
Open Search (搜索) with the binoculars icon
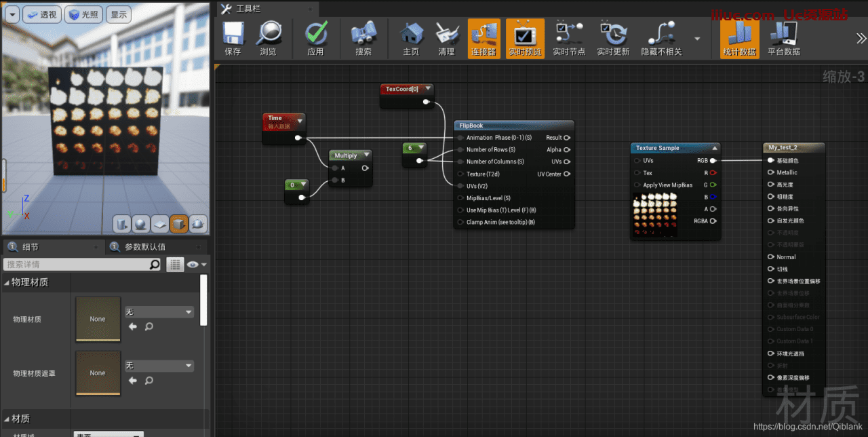click(363, 38)
